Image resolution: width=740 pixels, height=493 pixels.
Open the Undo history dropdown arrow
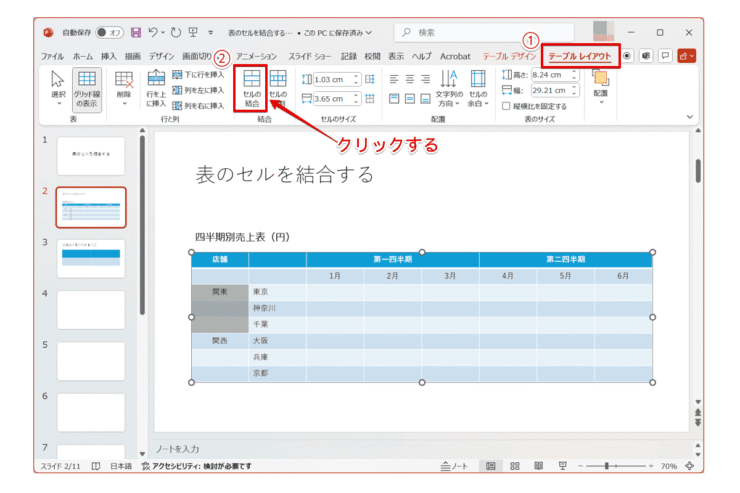163,33
